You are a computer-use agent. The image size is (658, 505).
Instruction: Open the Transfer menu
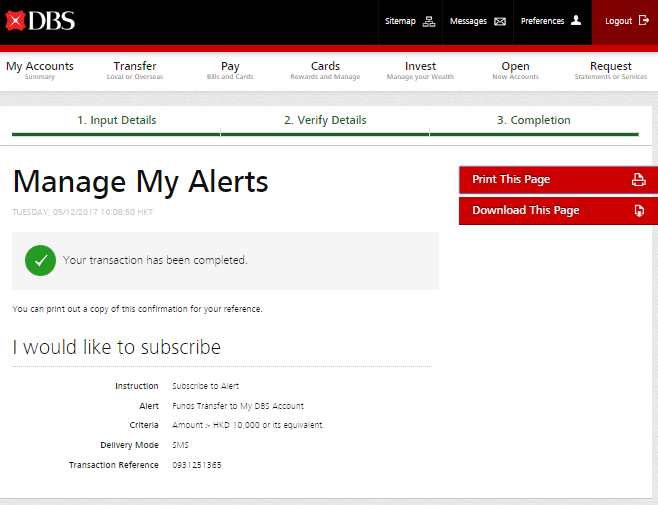[135, 70]
